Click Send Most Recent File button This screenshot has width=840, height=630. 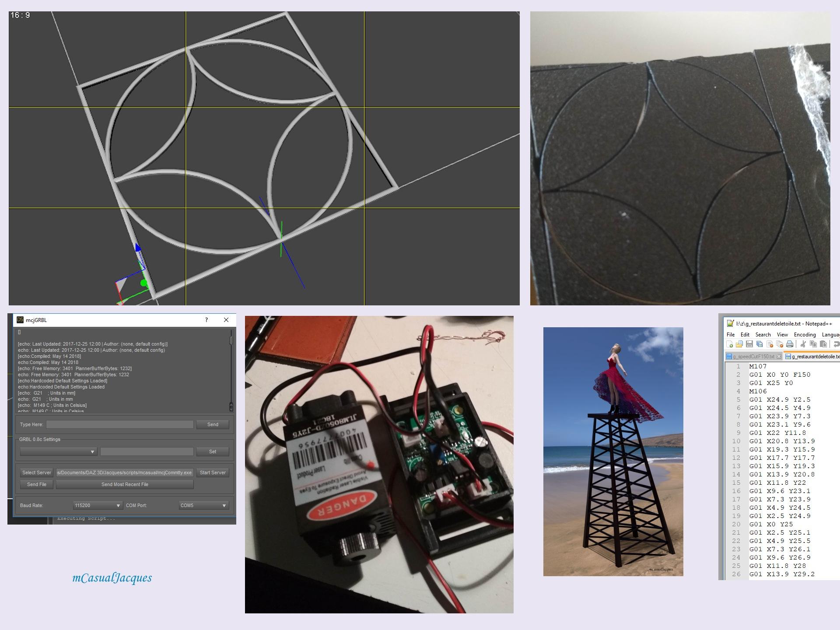125,484
